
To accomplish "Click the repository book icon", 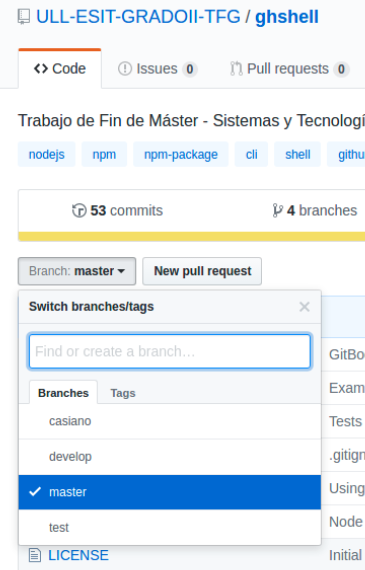I will [x=24, y=17].
